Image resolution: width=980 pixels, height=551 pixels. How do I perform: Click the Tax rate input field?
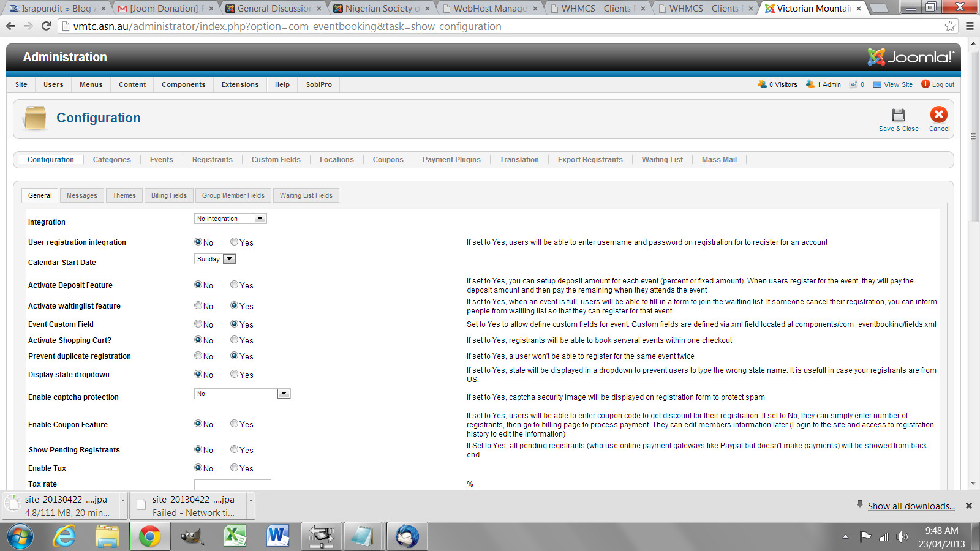233,484
